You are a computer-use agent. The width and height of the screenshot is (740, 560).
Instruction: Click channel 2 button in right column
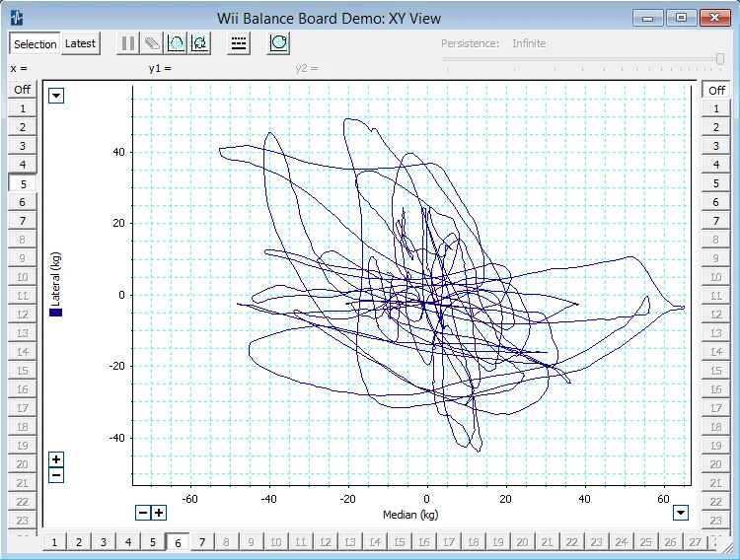point(716,127)
